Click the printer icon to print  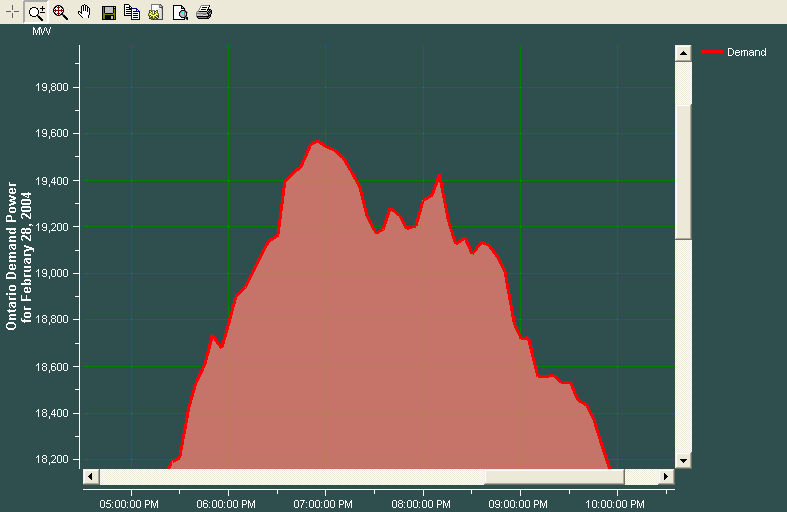[204, 12]
